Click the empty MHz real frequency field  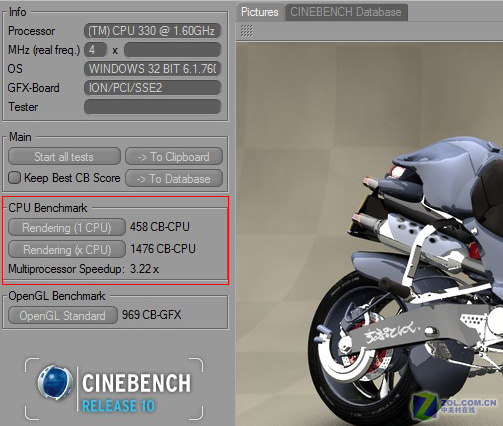[x=172, y=50]
